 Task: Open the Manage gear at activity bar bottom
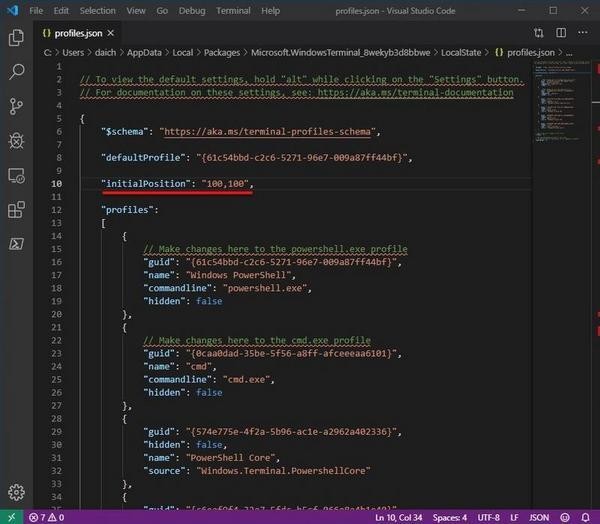[16, 492]
